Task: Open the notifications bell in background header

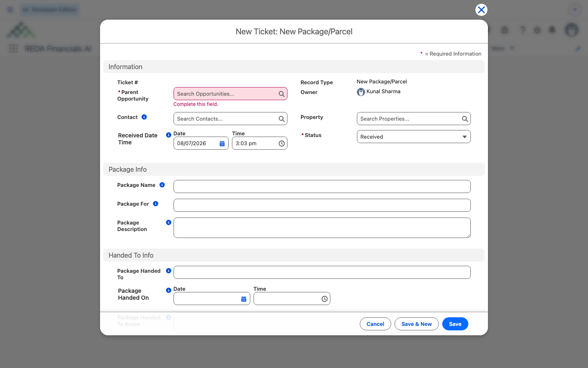Action: click(x=552, y=30)
